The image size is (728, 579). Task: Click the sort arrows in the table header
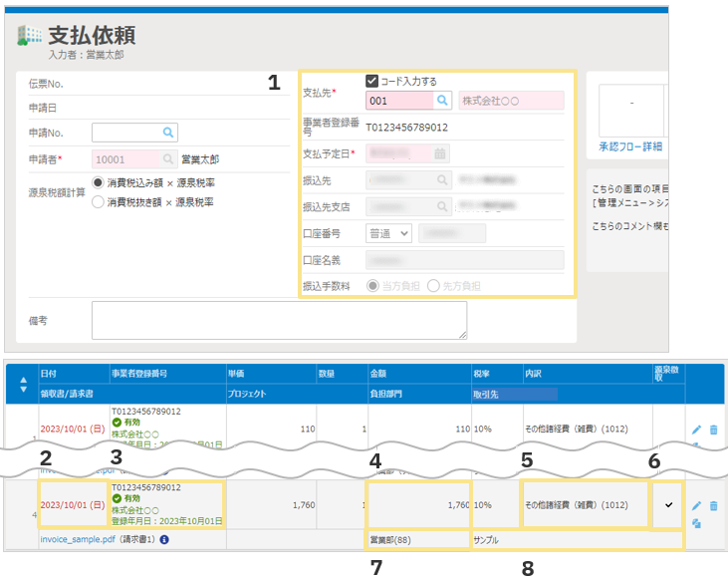coord(23,384)
